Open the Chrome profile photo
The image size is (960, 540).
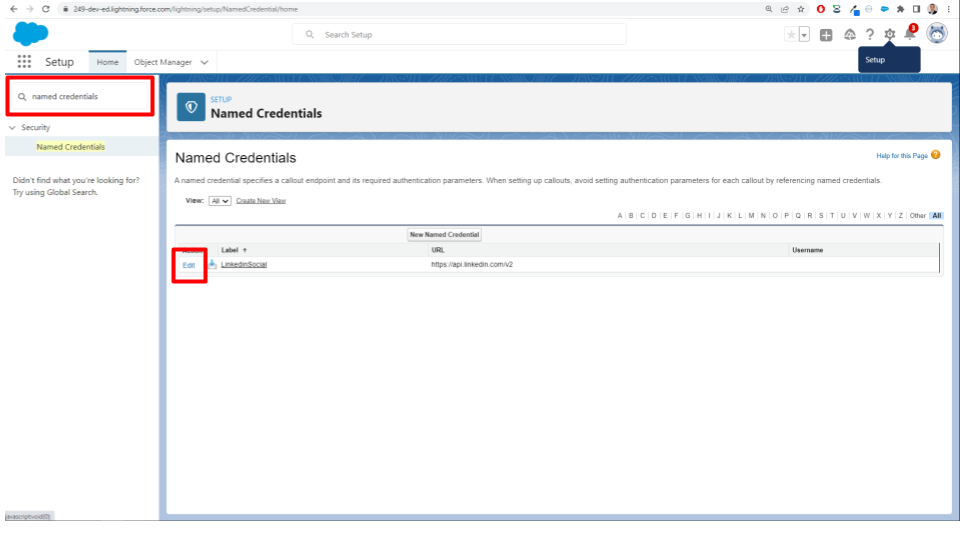[932, 9]
